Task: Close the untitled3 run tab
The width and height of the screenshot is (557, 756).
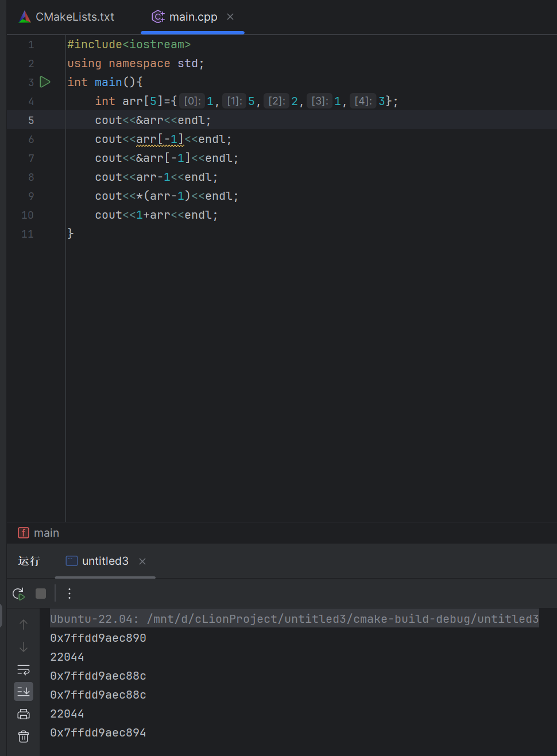Action: tap(142, 561)
